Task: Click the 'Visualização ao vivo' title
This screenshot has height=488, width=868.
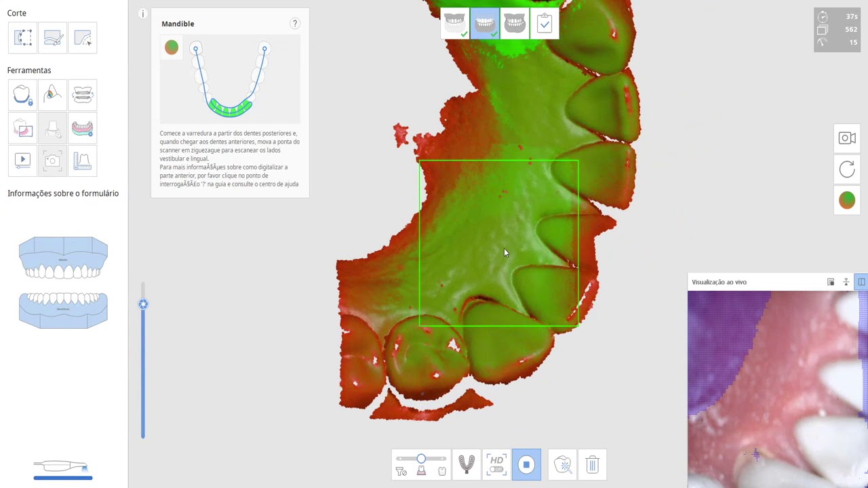Action: pyautogui.click(x=719, y=282)
